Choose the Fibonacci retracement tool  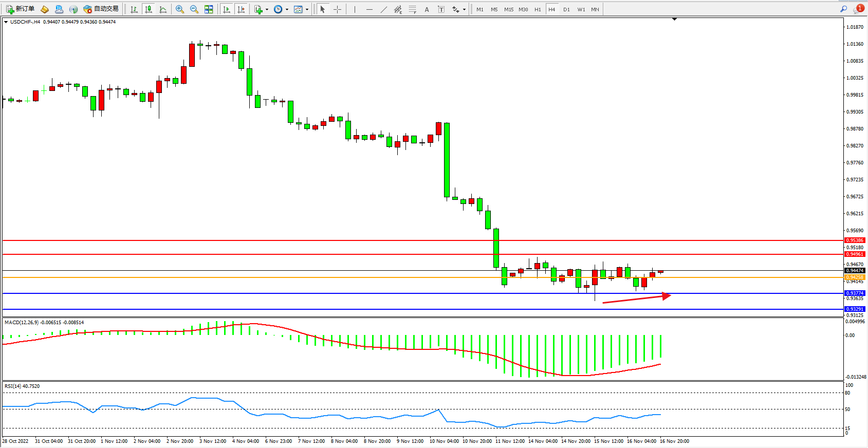coord(412,9)
